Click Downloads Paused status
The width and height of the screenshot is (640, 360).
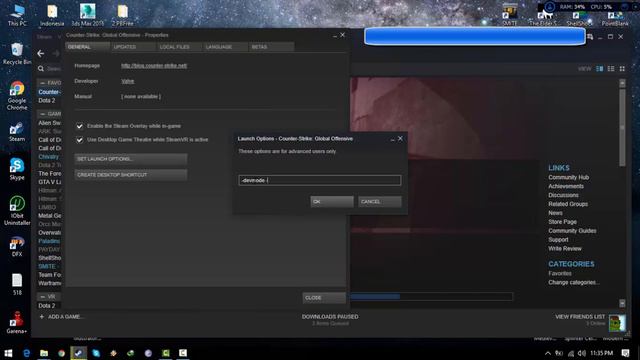(330, 317)
